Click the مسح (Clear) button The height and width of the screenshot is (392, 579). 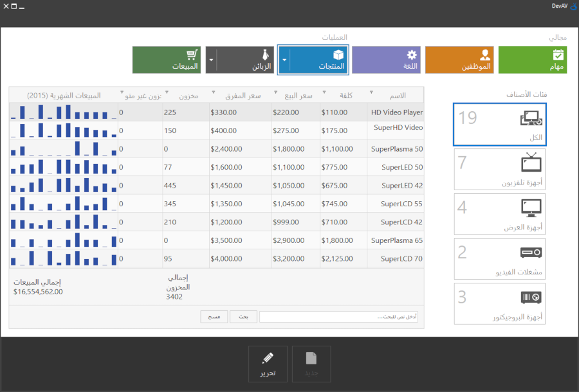[x=214, y=317]
